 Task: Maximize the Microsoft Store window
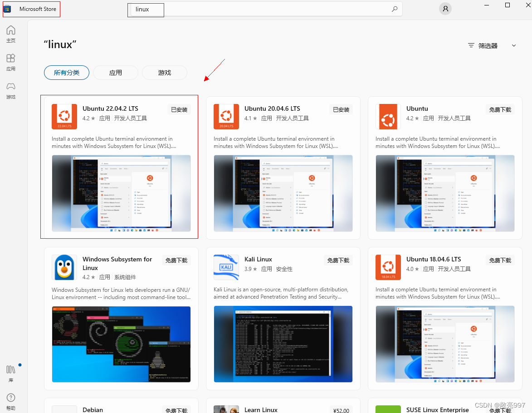tap(508, 5)
